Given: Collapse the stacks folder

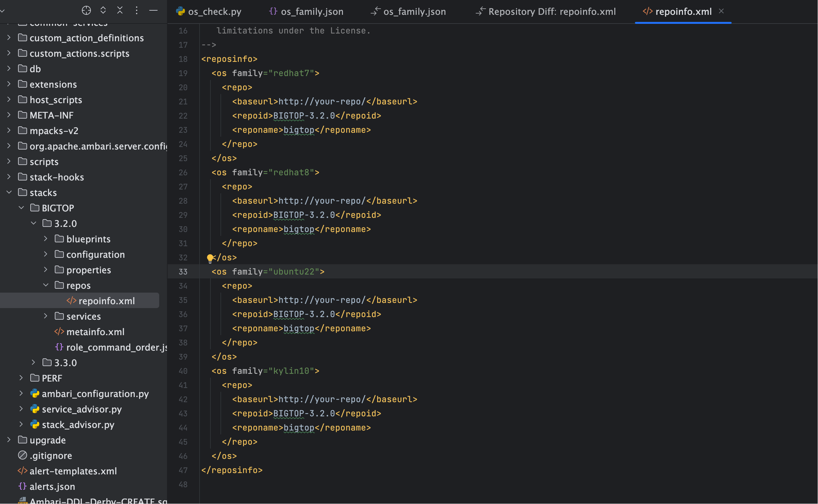Looking at the screenshot, I should (9, 192).
